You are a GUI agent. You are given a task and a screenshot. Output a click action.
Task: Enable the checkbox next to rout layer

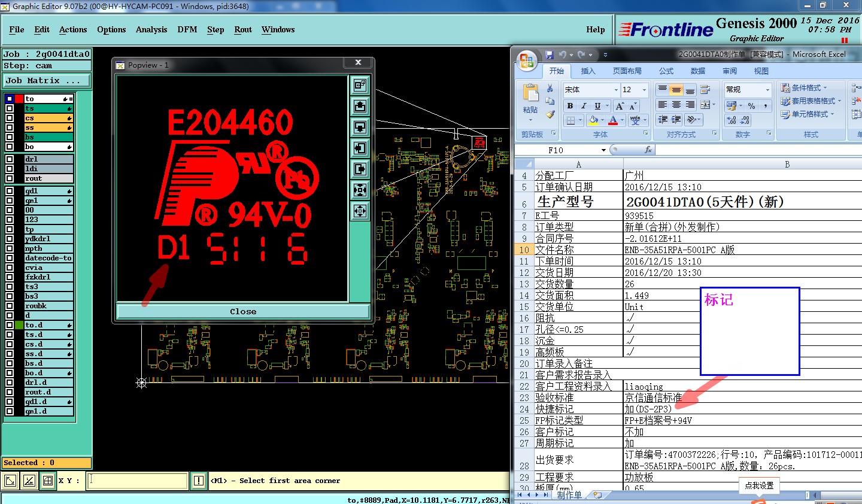pos(10,178)
